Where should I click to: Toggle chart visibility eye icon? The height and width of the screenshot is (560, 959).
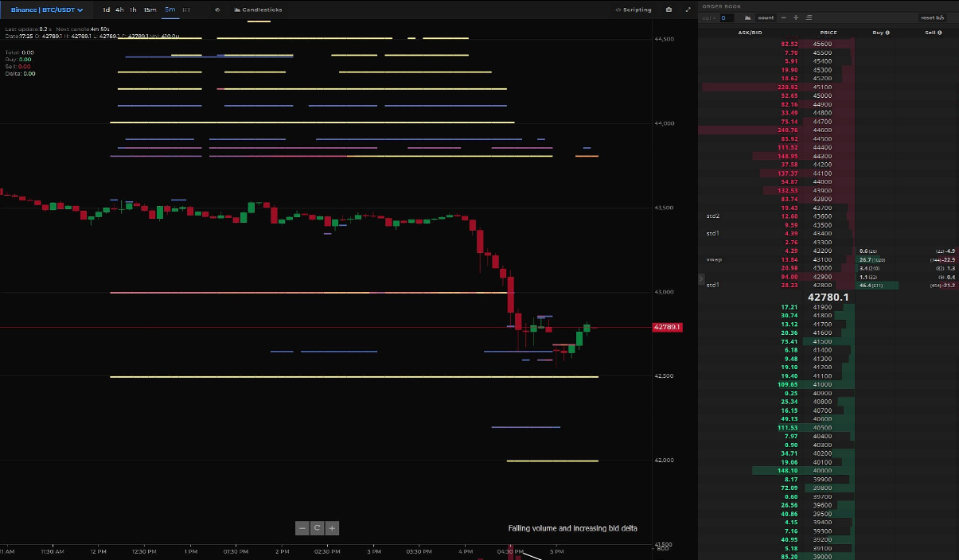(x=217, y=10)
